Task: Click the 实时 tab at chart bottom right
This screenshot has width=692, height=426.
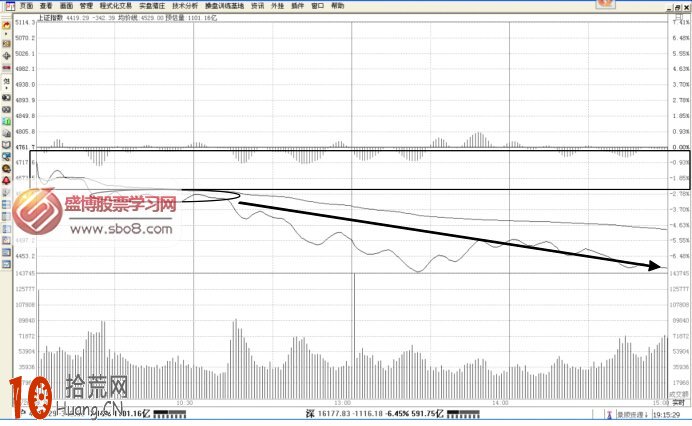Action: coord(678,403)
